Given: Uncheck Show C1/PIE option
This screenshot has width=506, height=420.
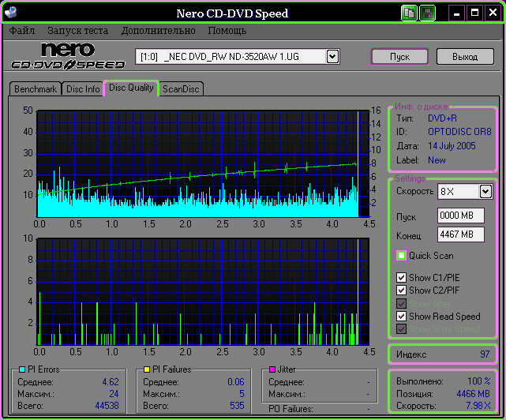Looking at the screenshot, I should [402, 278].
